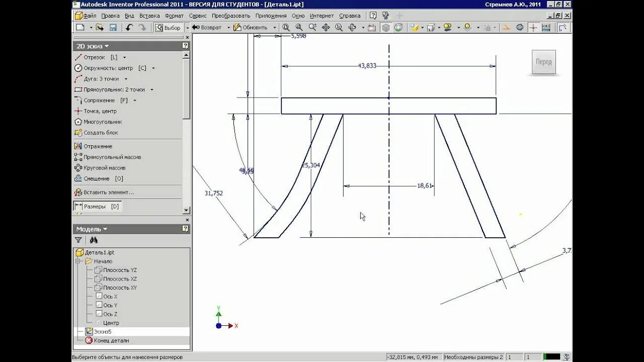This screenshot has height=362, width=644.
Task: Click the white cube display mode icon
Action: click(431, 27)
